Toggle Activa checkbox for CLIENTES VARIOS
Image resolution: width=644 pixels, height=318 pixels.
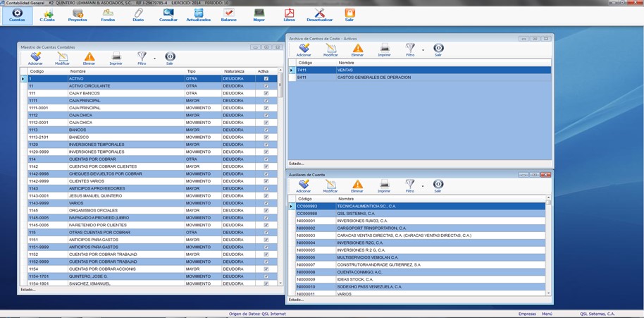(x=266, y=181)
